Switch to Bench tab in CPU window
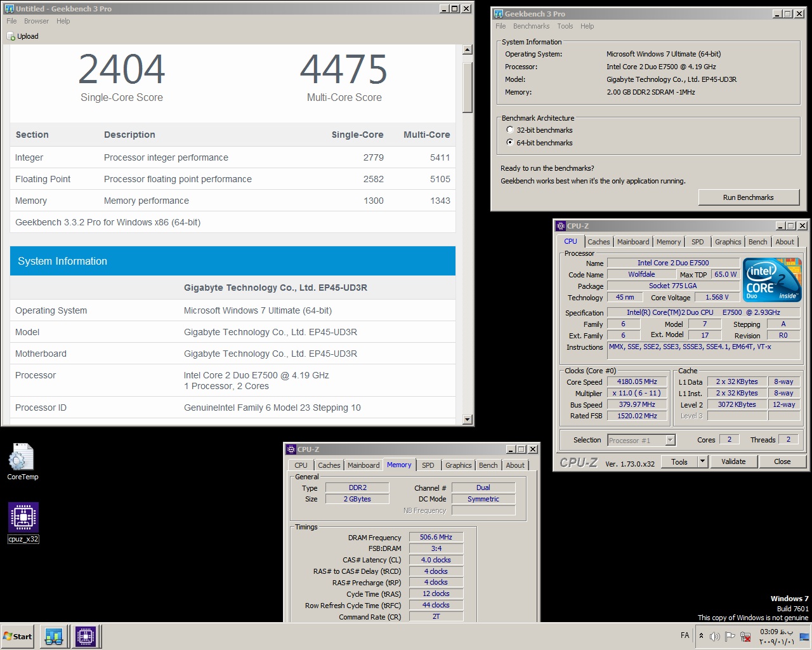The image size is (812, 650). click(757, 242)
